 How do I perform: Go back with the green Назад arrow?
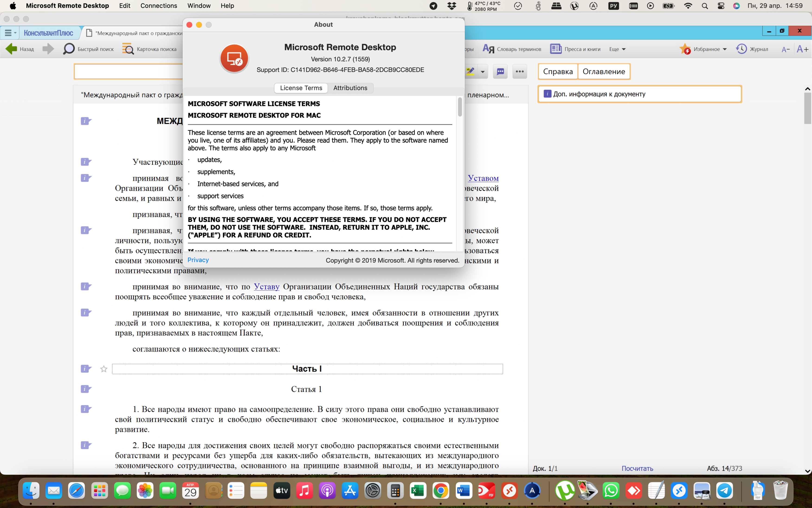20,49
